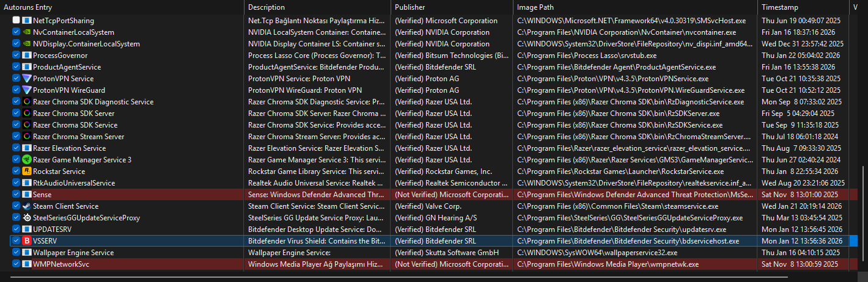Sort by the Autoruns Entry column header
Image resolution: width=868 pixels, height=282 pixels.
(122, 7)
